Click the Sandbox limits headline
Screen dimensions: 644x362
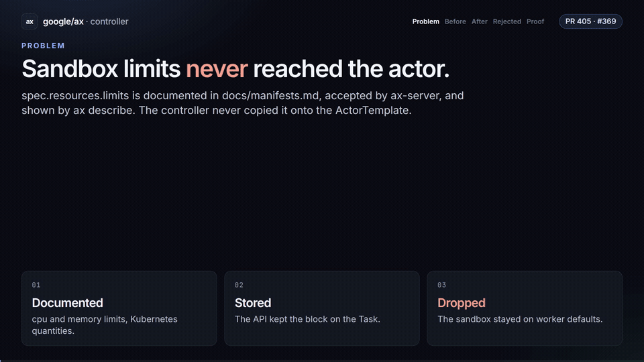(235, 68)
